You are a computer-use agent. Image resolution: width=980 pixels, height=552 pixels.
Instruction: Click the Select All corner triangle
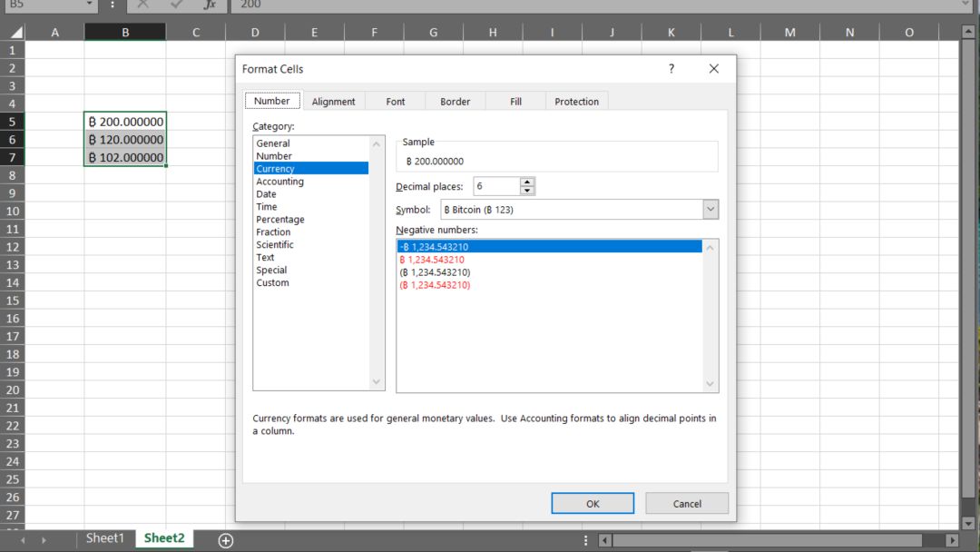click(15, 33)
